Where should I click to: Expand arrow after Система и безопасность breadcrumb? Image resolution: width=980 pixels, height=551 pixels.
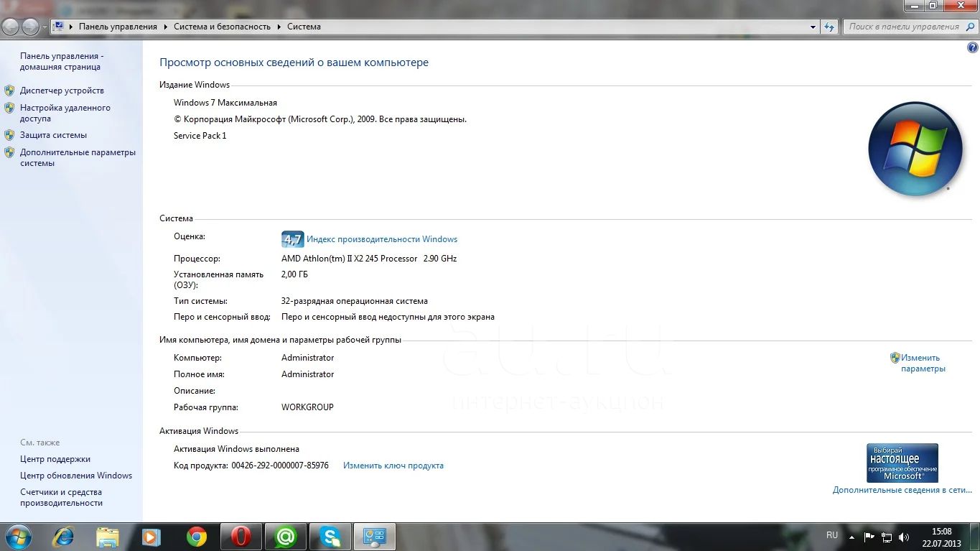click(279, 27)
